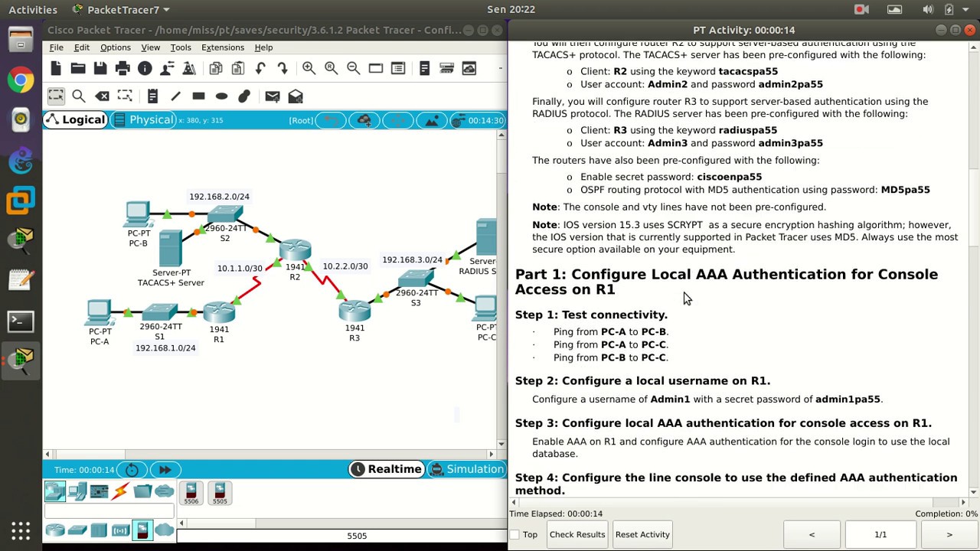Add a simple PDU envelope

[x=273, y=96]
